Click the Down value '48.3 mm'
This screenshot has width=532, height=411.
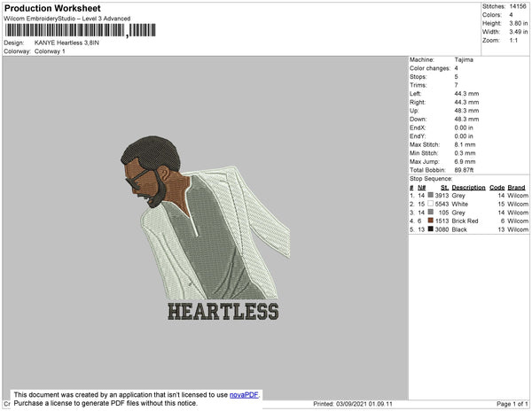(x=466, y=119)
